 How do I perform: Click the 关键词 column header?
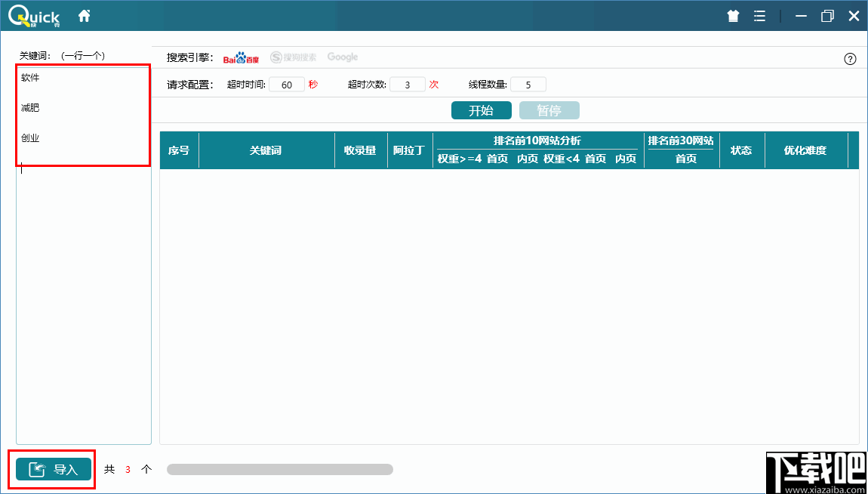pos(266,150)
